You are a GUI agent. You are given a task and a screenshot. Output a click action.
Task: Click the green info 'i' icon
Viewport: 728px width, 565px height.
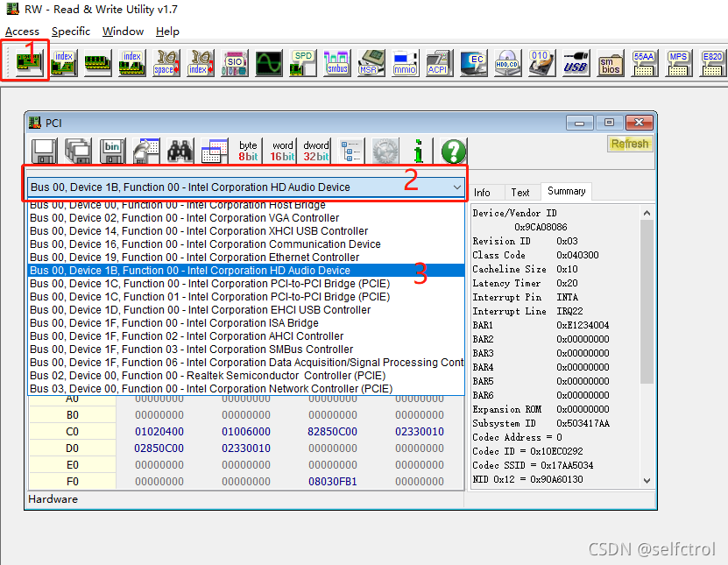click(419, 151)
